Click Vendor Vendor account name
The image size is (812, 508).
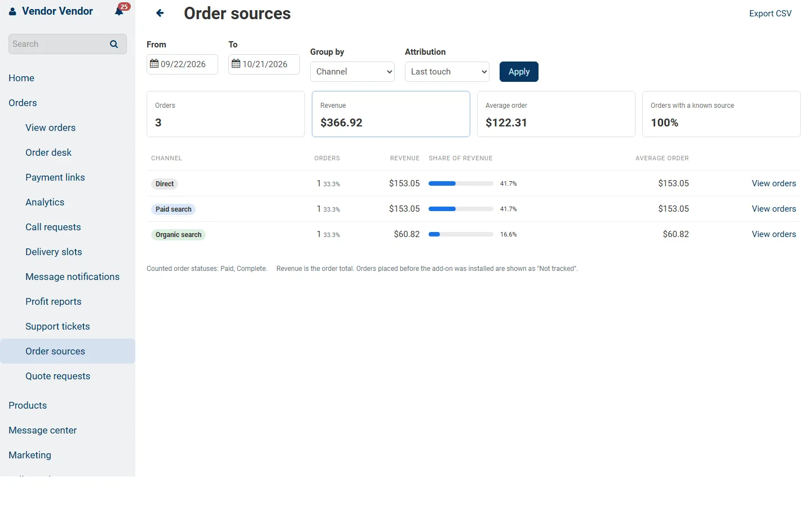58,11
